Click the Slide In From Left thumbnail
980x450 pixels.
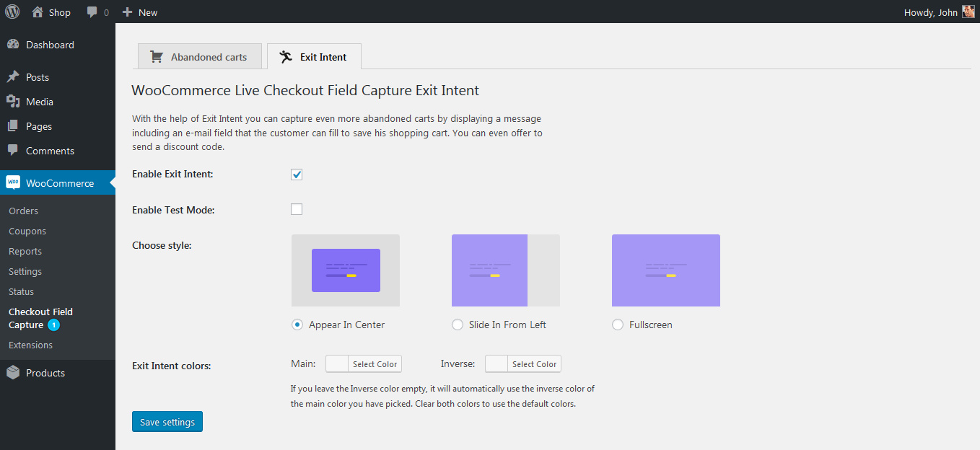point(506,270)
